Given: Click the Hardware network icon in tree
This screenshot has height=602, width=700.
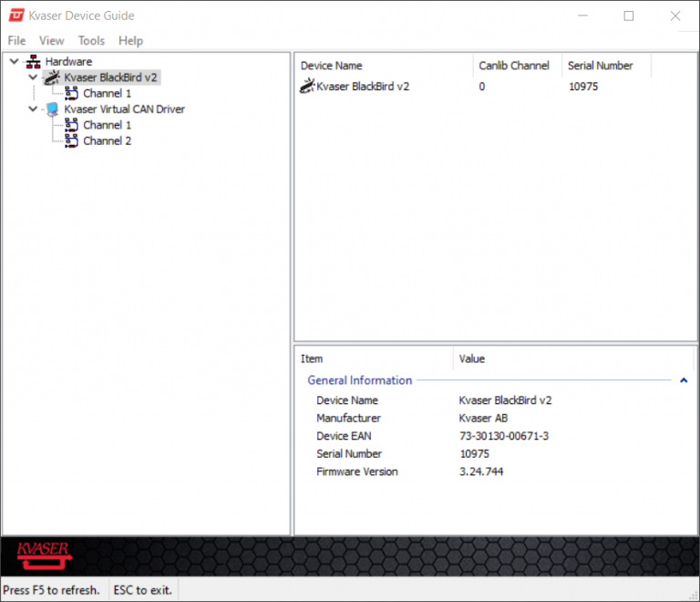Looking at the screenshot, I should (34, 62).
